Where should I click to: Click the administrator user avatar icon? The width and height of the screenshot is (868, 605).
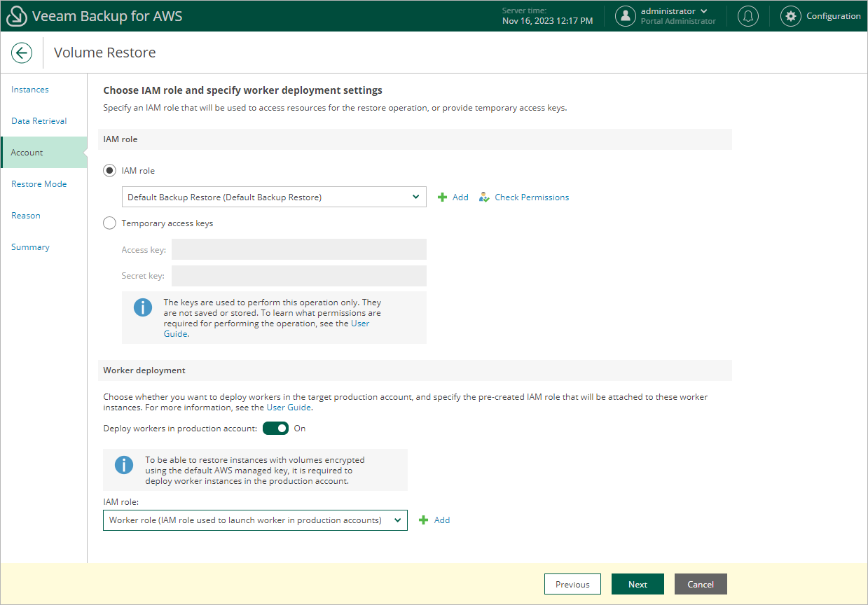click(626, 16)
